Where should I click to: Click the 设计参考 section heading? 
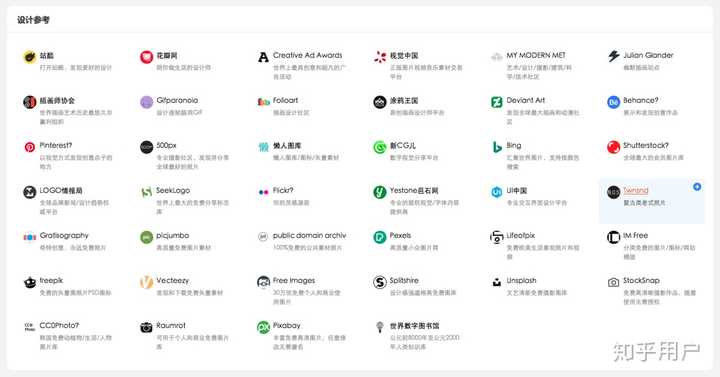[33, 20]
